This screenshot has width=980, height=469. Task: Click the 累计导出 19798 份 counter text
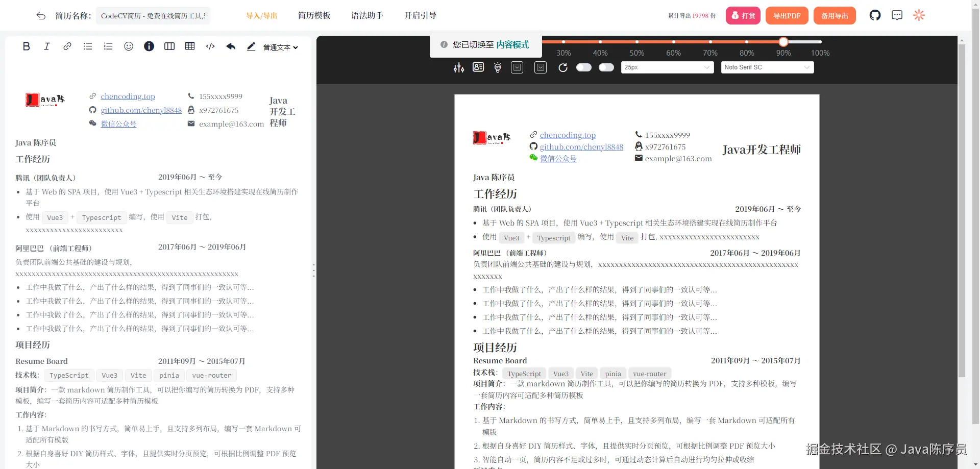692,16
